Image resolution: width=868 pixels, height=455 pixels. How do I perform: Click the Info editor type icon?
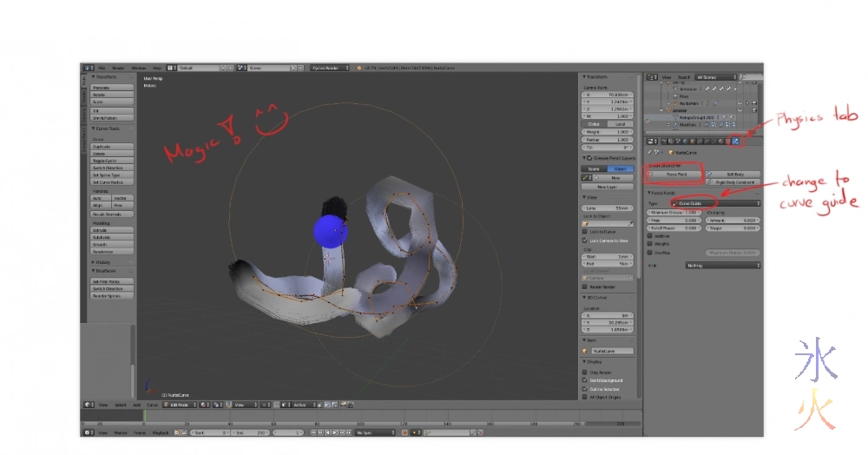coord(88,68)
